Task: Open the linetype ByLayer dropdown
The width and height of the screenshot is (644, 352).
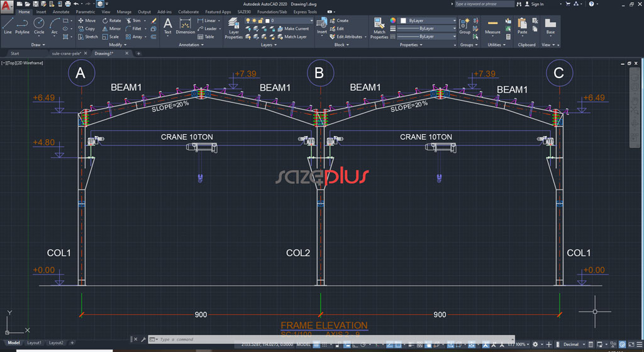Action: tap(427, 37)
